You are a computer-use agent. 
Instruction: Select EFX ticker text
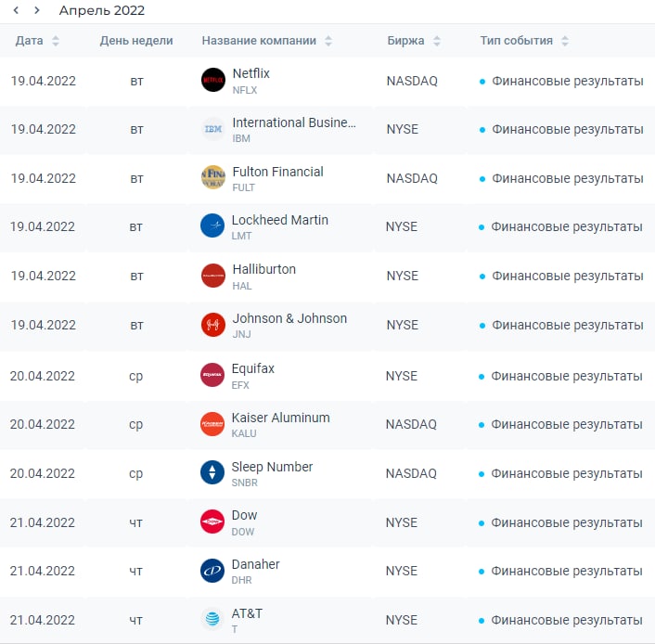[240, 385]
